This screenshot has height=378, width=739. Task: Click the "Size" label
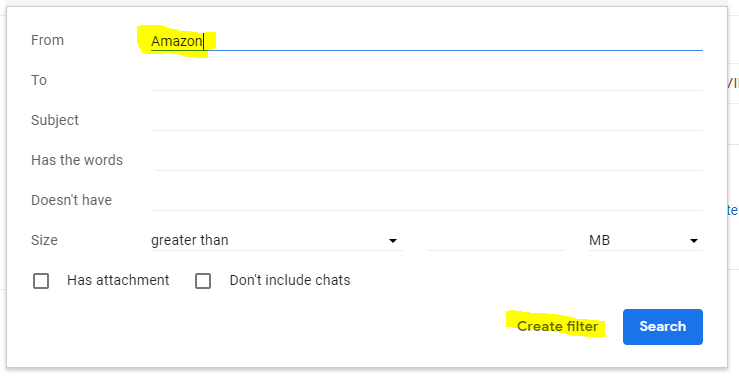tap(44, 240)
